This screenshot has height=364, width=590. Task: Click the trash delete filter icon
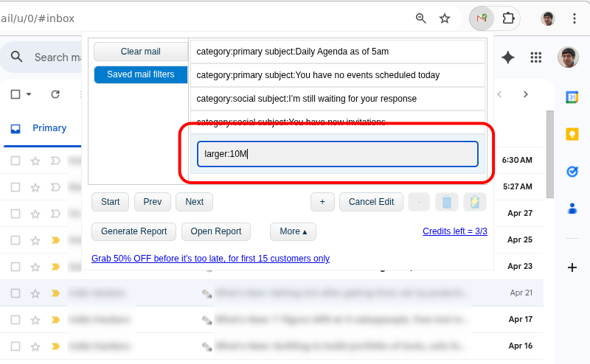447,202
